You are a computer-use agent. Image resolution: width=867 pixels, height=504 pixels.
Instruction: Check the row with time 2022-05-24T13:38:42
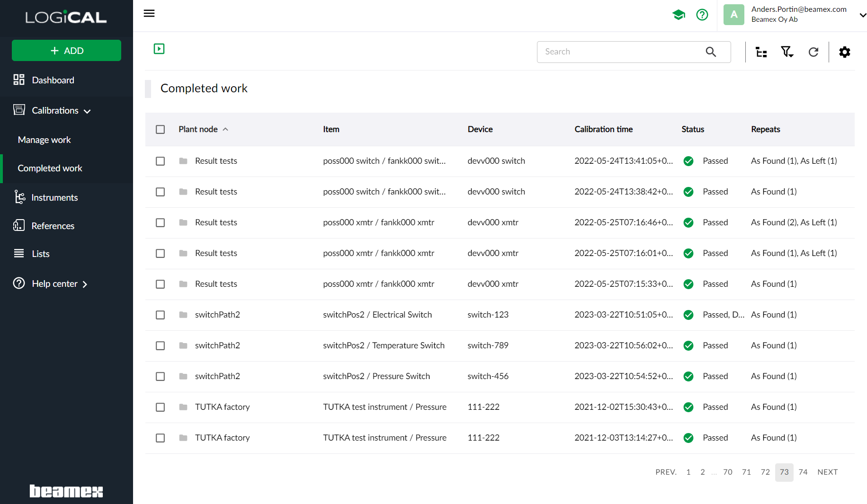pyautogui.click(x=161, y=192)
